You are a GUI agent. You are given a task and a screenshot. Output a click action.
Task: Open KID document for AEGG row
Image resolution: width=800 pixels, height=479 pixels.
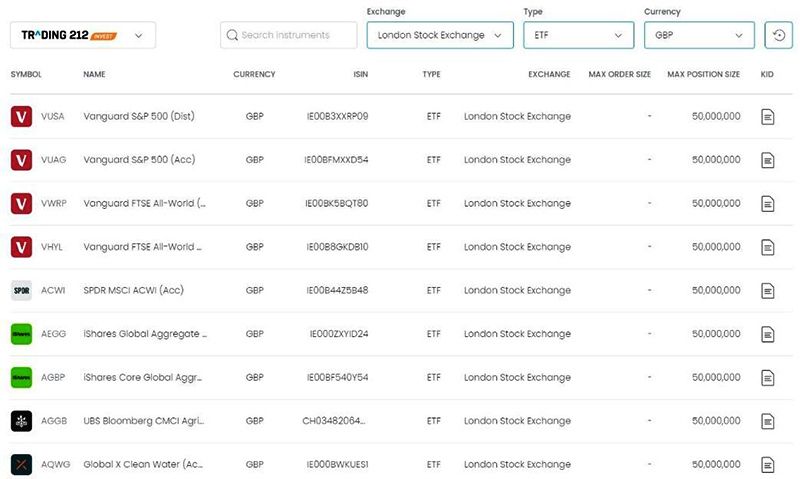[767, 334]
